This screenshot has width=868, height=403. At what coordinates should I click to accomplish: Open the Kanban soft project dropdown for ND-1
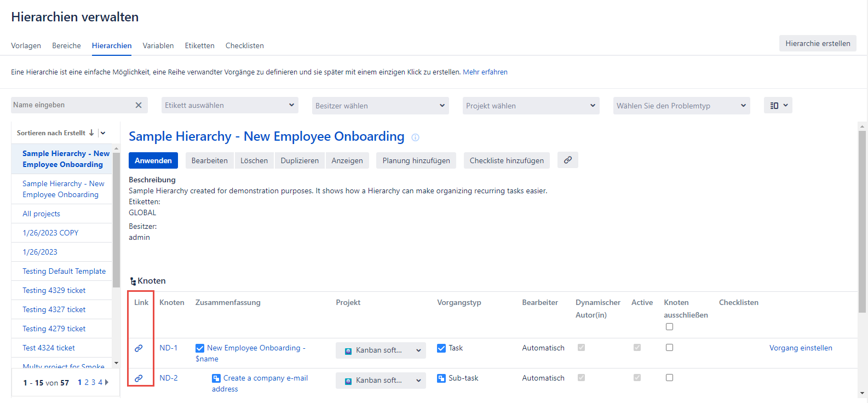tap(381, 350)
